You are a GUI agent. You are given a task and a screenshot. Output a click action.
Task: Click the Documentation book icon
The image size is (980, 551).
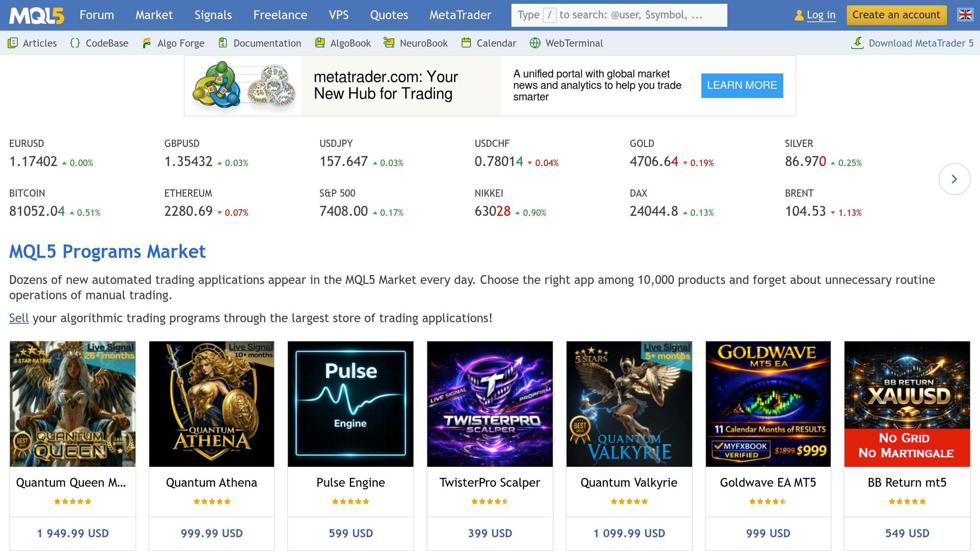tap(223, 43)
